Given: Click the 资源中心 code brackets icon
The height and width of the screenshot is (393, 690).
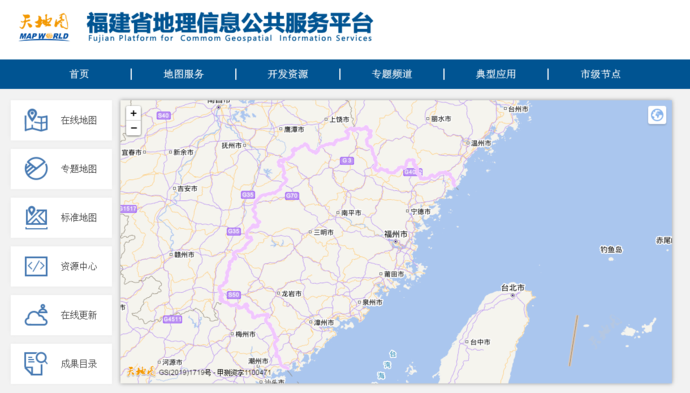Looking at the screenshot, I should (x=36, y=266).
